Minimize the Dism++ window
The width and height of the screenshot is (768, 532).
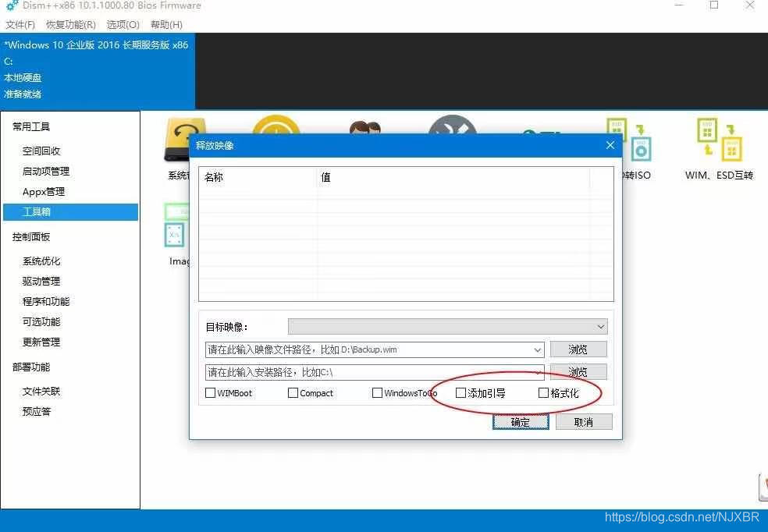[x=679, y=5]
